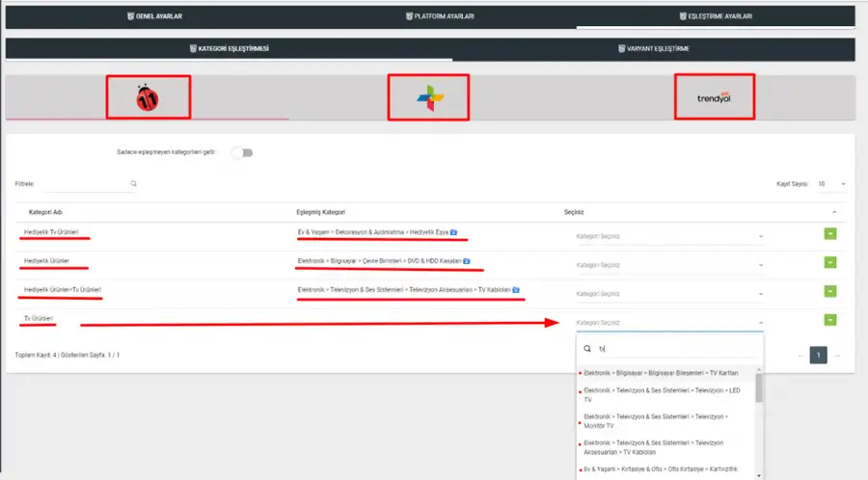Click the next page arrow
This screenshot has height=480, width=868.
point(837,356)
